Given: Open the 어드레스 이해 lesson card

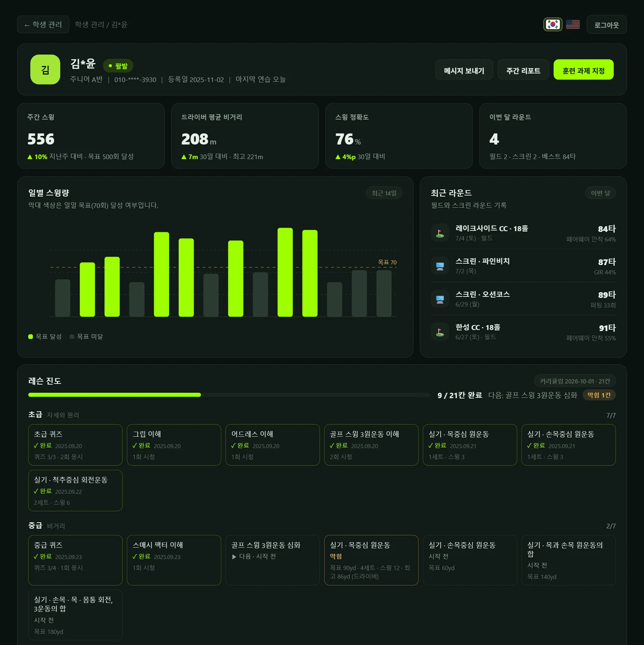Looking at the screenshot, I should (x=273, y=445).
